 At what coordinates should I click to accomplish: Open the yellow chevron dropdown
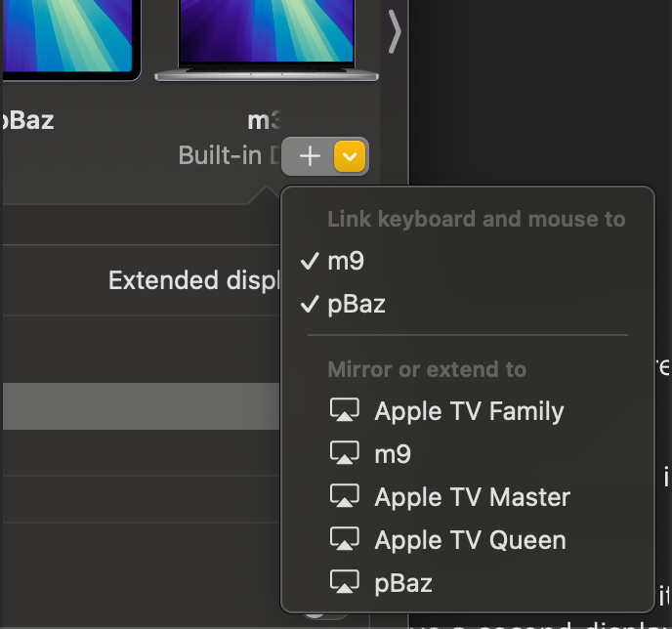351,156
